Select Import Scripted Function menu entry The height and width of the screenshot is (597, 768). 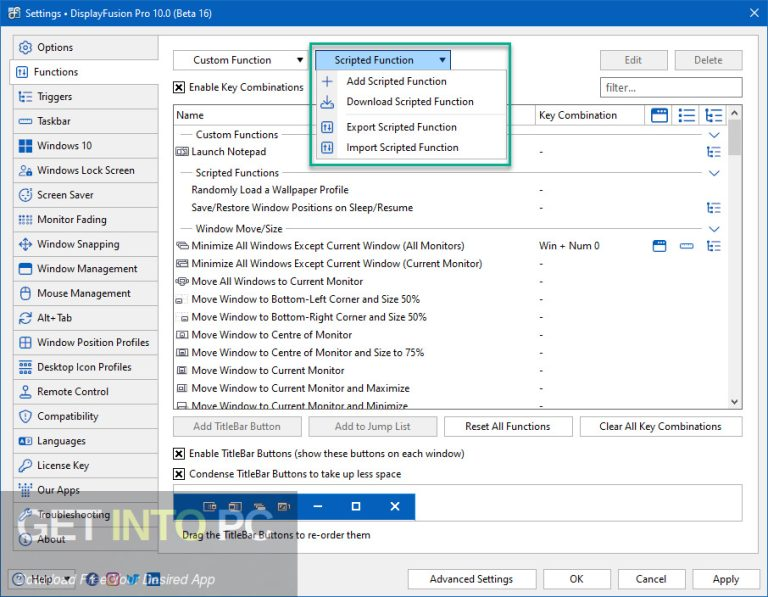pyautogui.click(x=402, y=147)
